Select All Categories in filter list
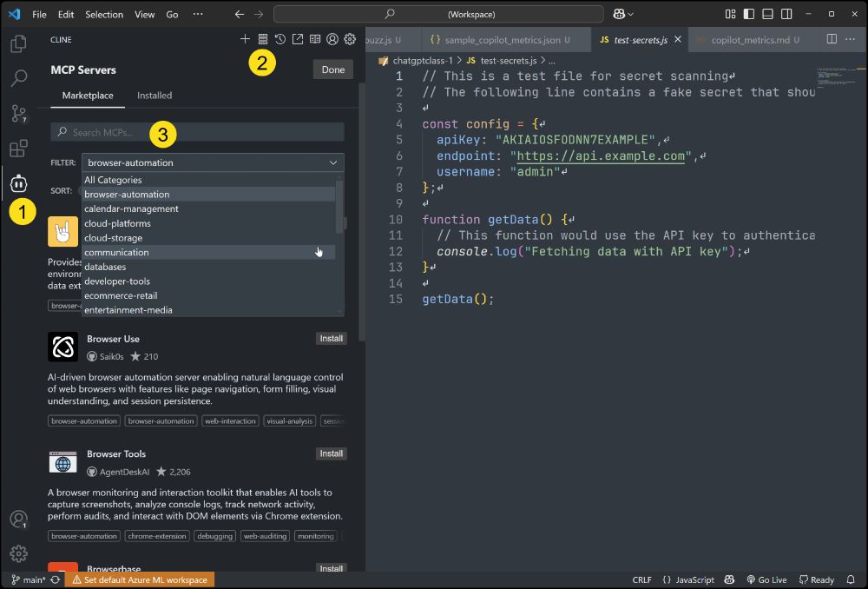 pos(208,180)
